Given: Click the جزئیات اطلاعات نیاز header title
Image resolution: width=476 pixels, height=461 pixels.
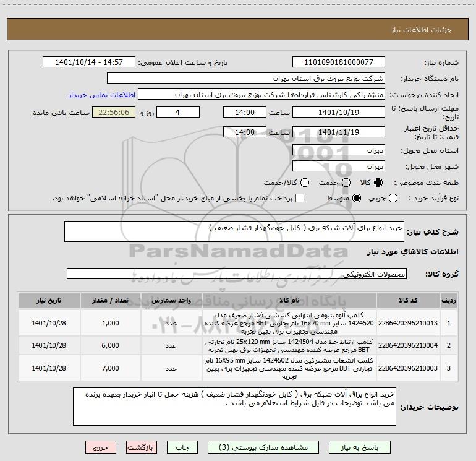Looking at the screenshot, I should [x=422, y=30].
